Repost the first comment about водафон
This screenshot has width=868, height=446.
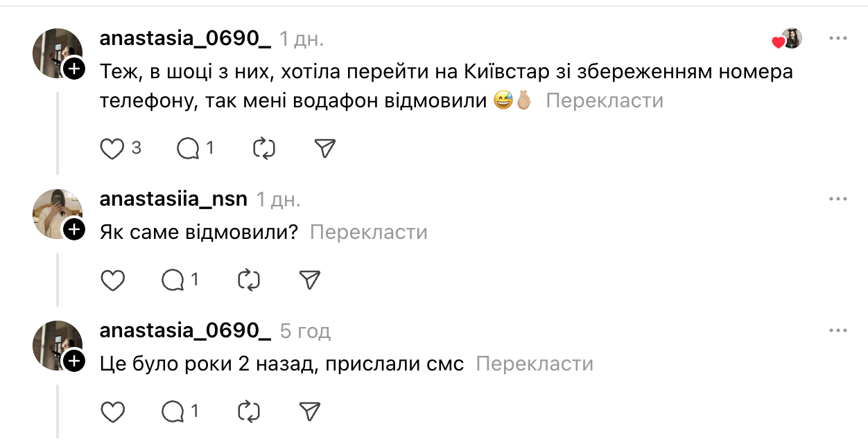[x=264, y=148]
